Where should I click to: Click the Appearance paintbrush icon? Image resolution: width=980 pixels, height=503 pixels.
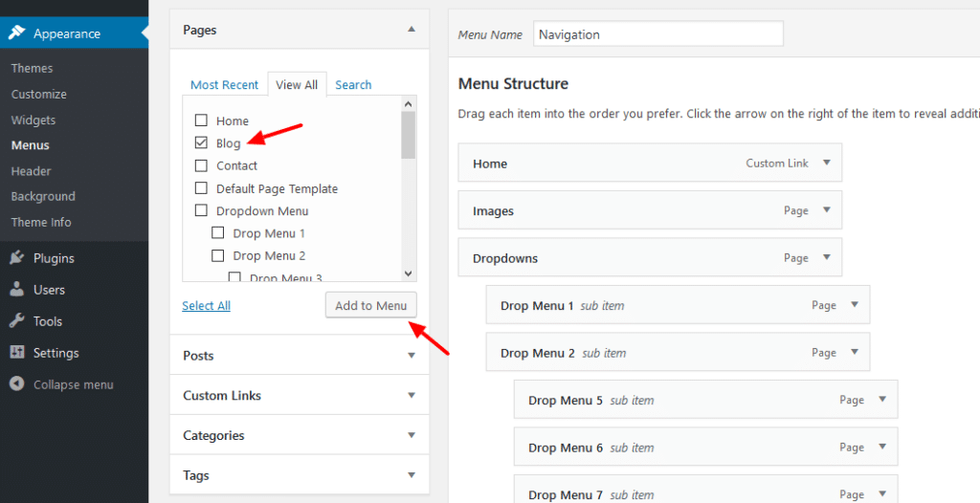pyautogui.click(x=17, y=33)
